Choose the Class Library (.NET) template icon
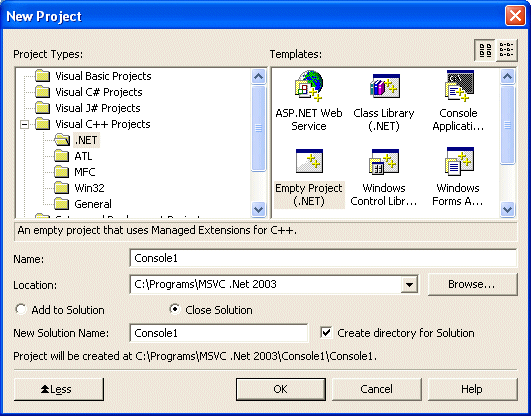 [385, 85]
